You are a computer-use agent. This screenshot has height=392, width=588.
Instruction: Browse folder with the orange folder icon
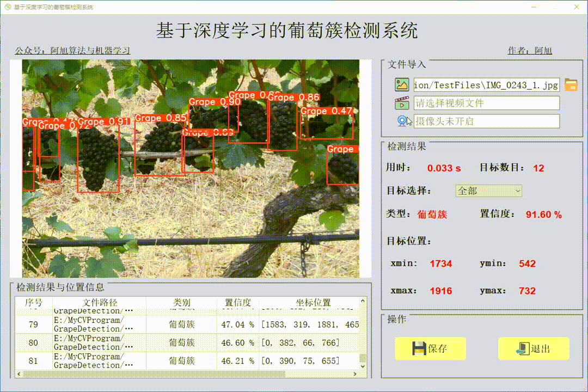coord(571,84)
